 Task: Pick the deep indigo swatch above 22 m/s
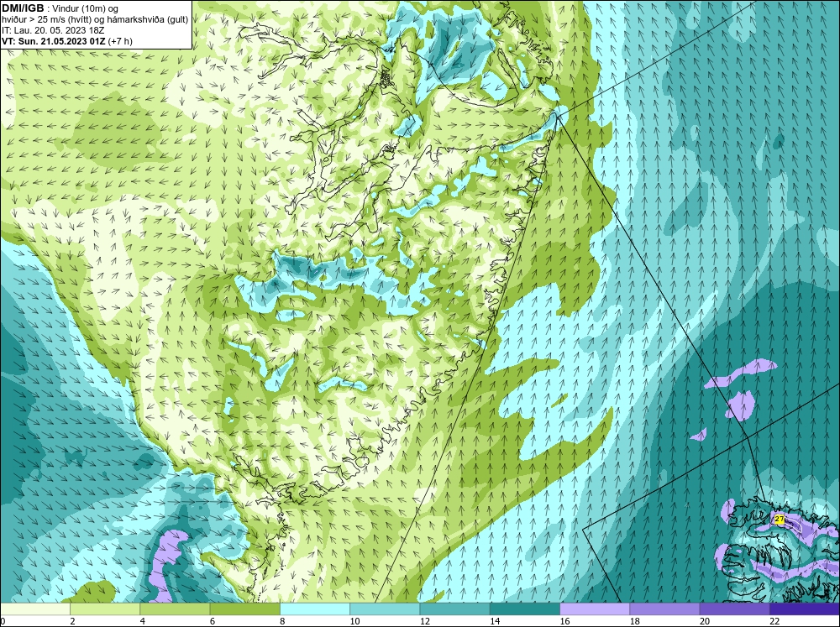(x=805, y=609)
